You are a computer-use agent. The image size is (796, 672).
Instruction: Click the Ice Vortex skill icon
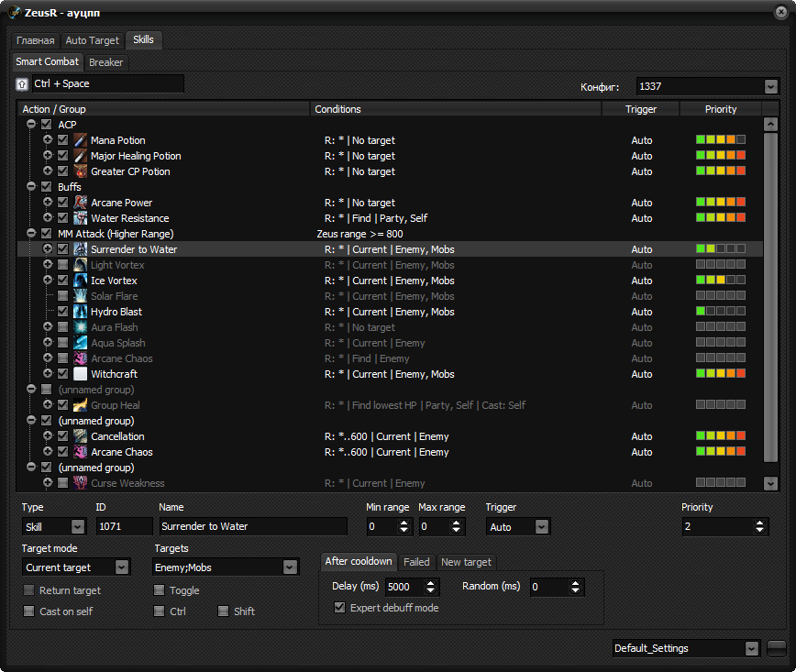point(80,281)
